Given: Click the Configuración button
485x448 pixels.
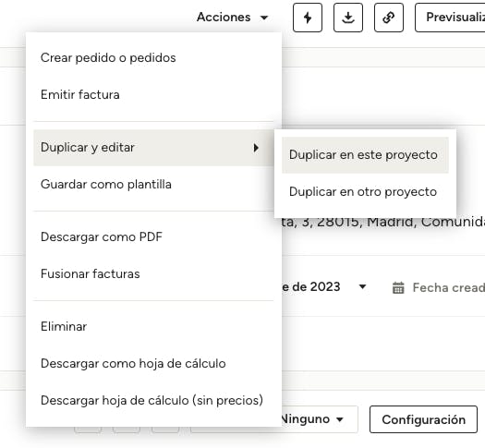Looking at the screenshot, I should tap(423, 419).
